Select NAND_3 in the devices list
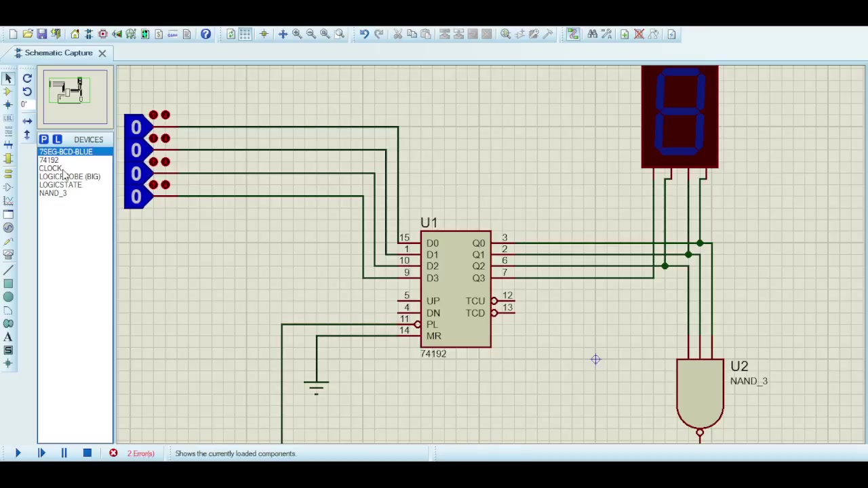Image resolution: width=868 pixels, height=488 pixels. point(53,193)
